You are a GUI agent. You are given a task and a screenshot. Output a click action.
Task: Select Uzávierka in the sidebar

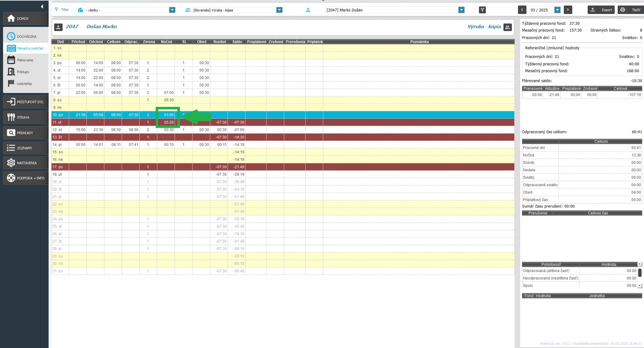[x=24, y=84]
